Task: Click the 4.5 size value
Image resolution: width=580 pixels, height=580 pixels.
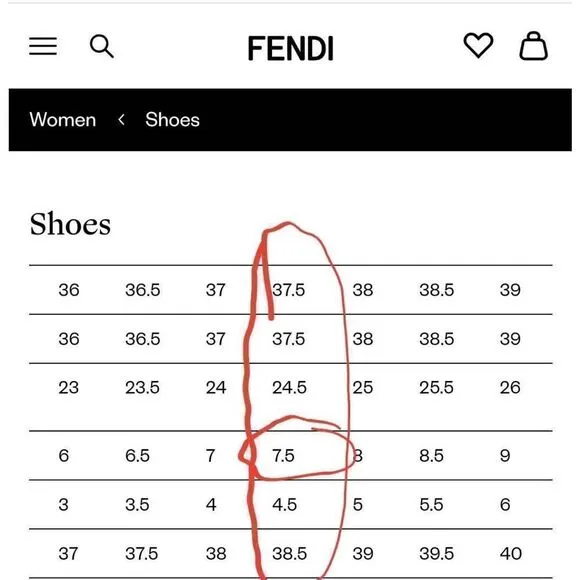Action: 284,505
